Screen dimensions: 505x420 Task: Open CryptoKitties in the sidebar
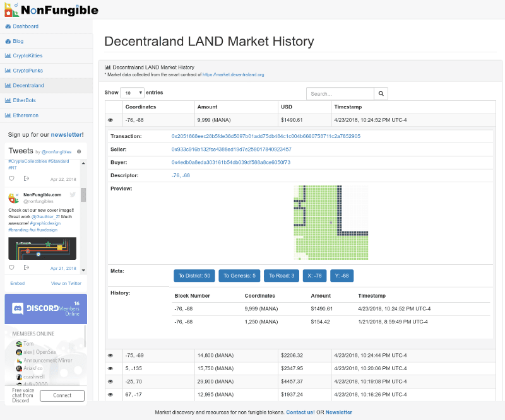(x=27, y=55)
